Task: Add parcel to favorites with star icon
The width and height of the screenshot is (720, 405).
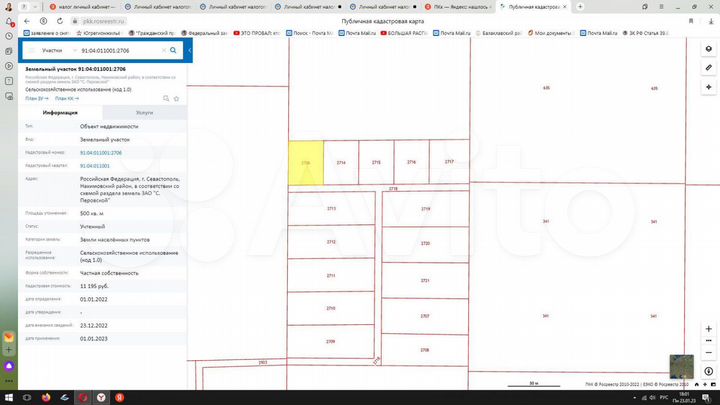Action: pyautogui.click(x=176, y=98)
